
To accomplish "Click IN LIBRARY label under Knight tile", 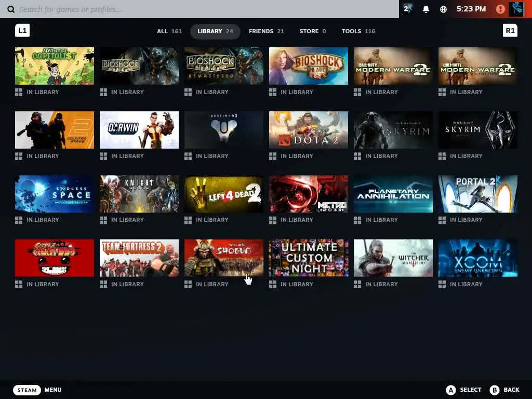I will pyautogui.click(x=128, y=220).
